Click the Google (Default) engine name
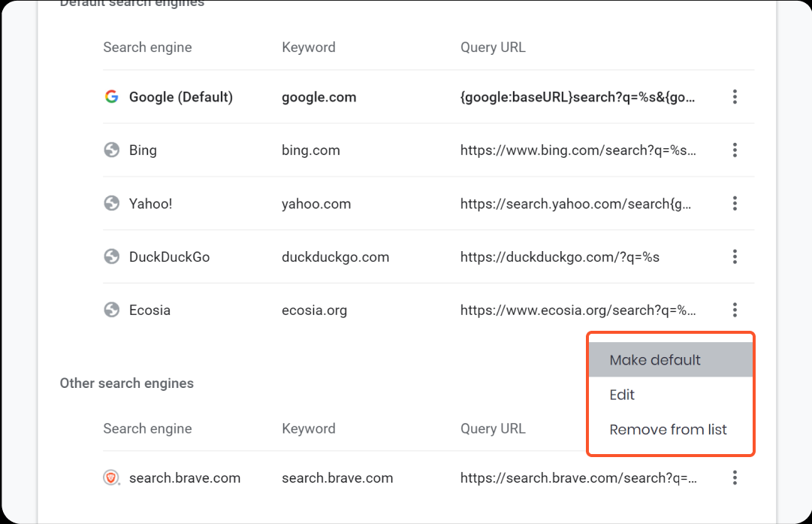The height and width of the screenshot is (524, 812). point(181,98)
